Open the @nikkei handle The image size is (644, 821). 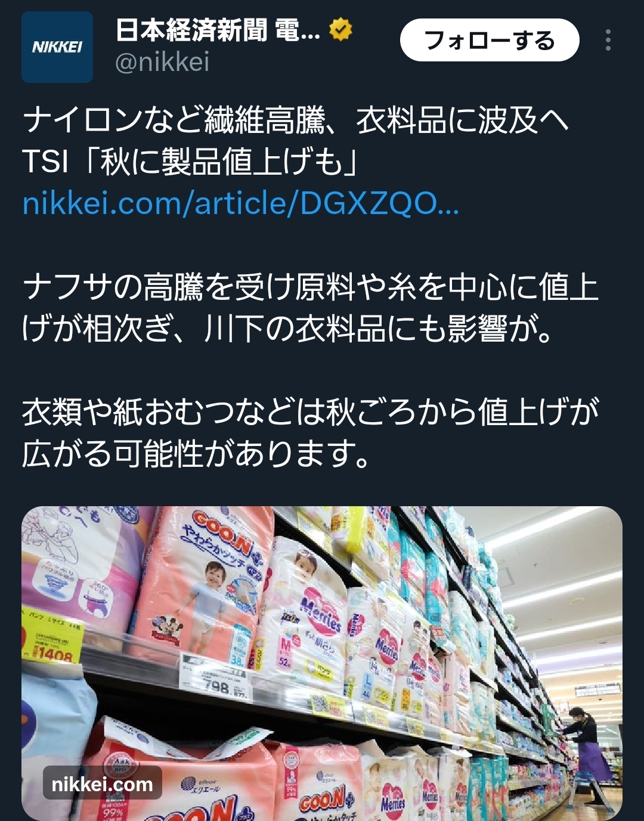coord(162,62)
